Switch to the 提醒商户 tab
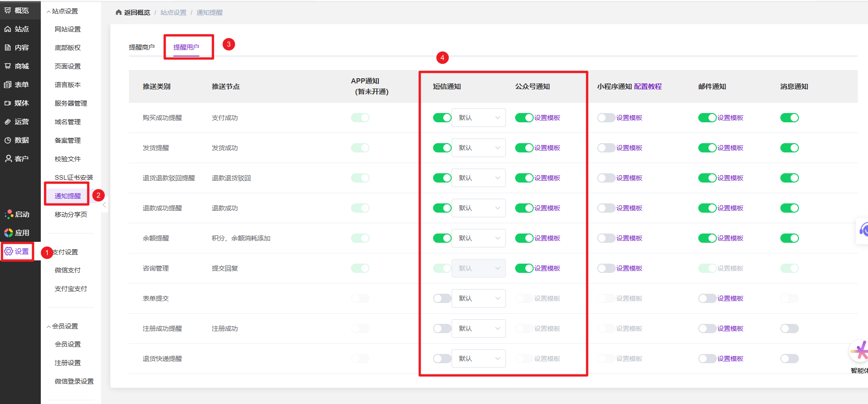 coord(141,47)
